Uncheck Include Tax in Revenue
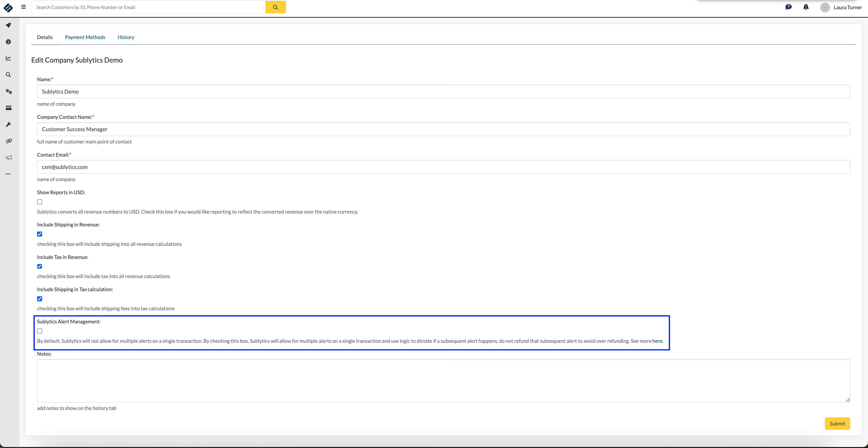The width and height of the screenshot is (868, 448). point(40,266)
